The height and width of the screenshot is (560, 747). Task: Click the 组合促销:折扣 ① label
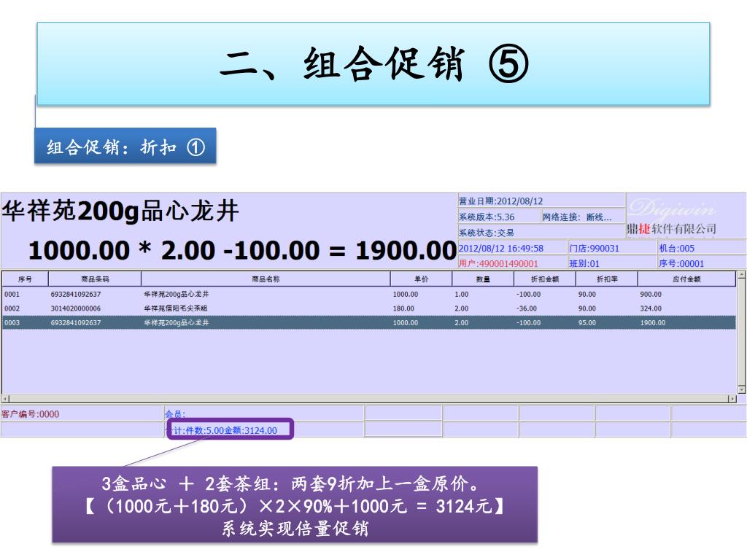(x=125, y=146)
